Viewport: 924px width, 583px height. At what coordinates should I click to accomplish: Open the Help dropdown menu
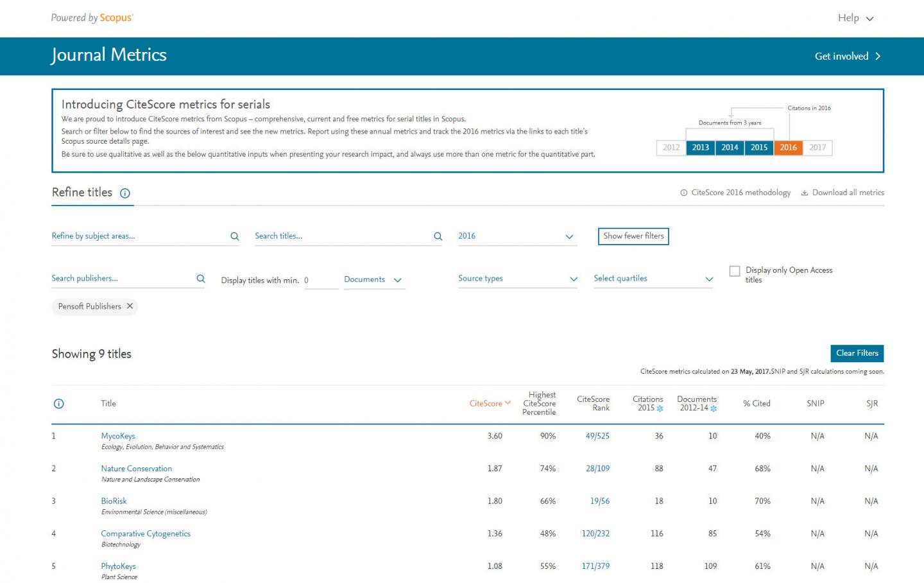855,18
